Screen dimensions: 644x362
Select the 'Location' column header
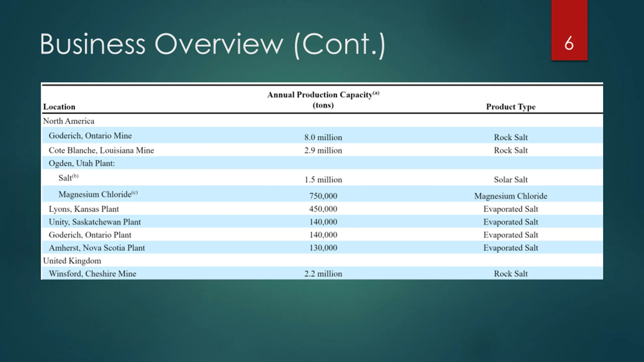[59, 107]
